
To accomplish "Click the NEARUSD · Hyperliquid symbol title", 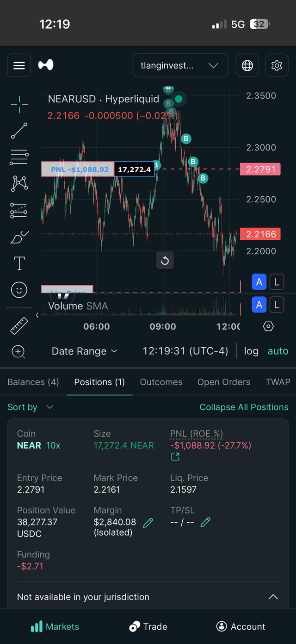I will 104,99.
